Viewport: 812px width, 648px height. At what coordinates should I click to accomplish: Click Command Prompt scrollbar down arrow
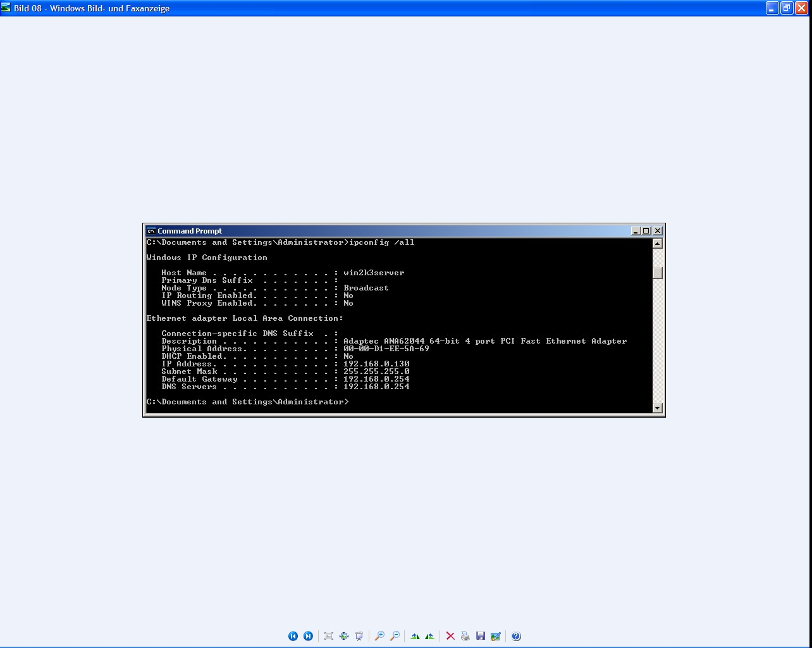[658, 408]
